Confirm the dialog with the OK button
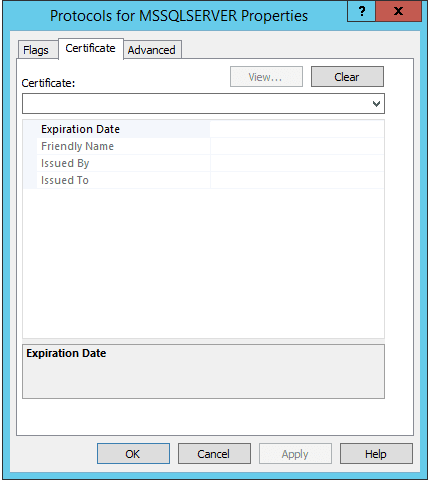Viewport: 429px width, 480px height. (133, 454)
